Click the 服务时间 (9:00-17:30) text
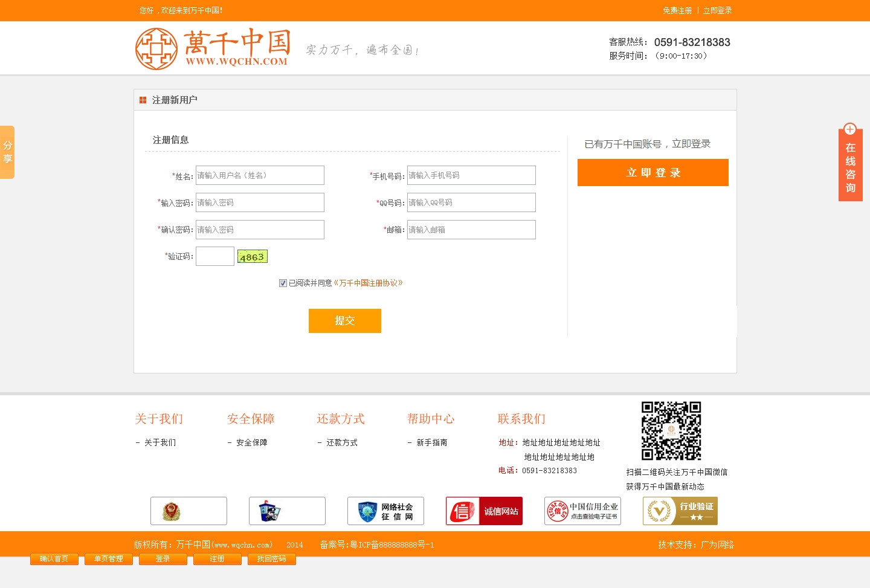870x588 pixels. (x=659, y=56)
